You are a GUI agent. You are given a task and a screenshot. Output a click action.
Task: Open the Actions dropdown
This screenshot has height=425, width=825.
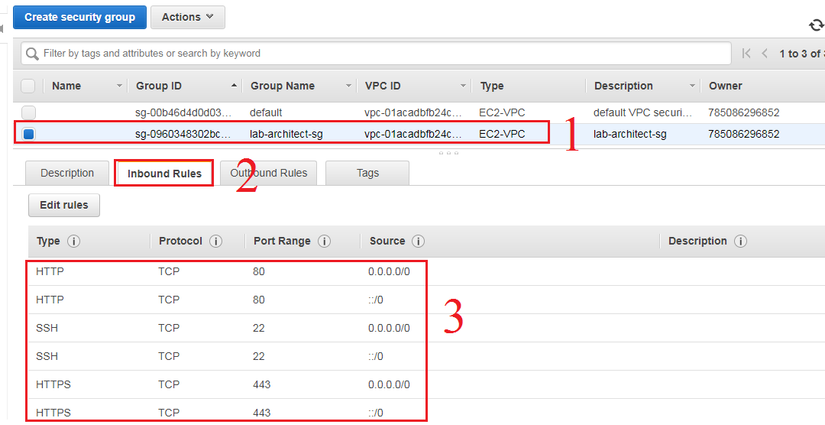(x=188, y=17)
